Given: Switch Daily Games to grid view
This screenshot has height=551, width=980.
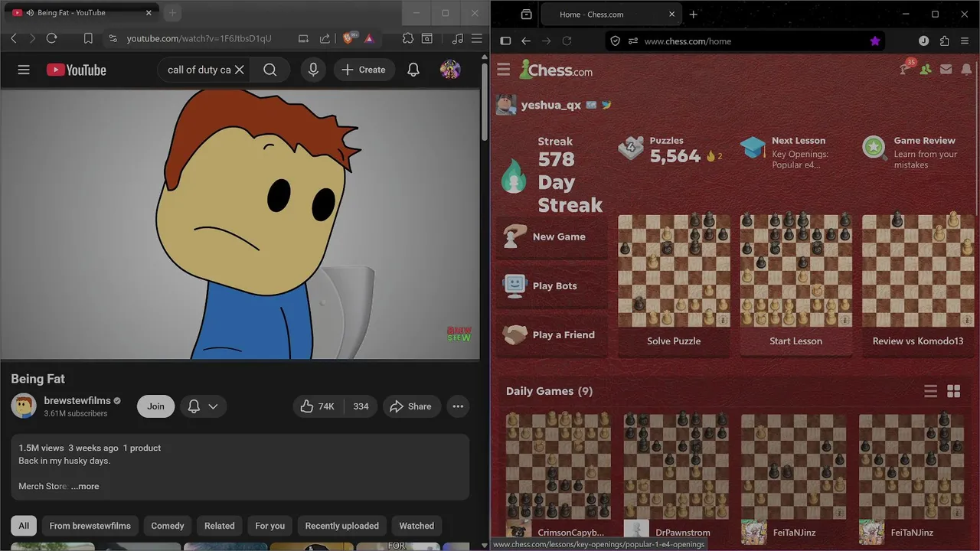Looking at the screenshot, I should point(954,392).
